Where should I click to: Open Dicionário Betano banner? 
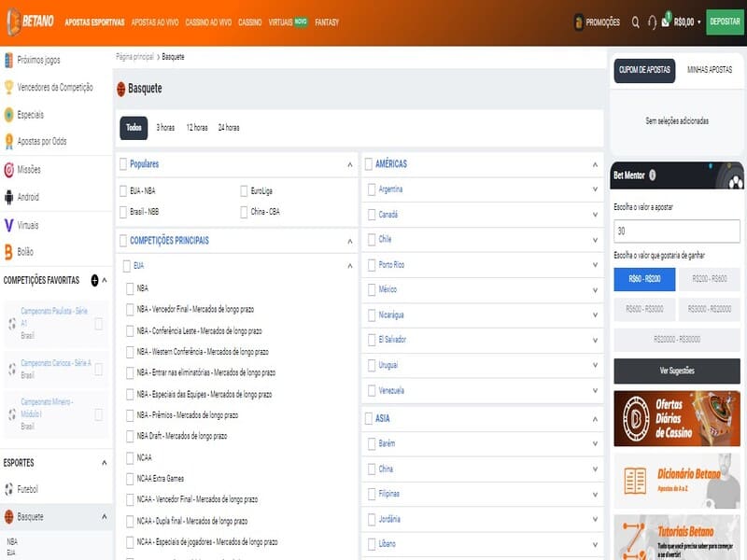click(677, 481)
